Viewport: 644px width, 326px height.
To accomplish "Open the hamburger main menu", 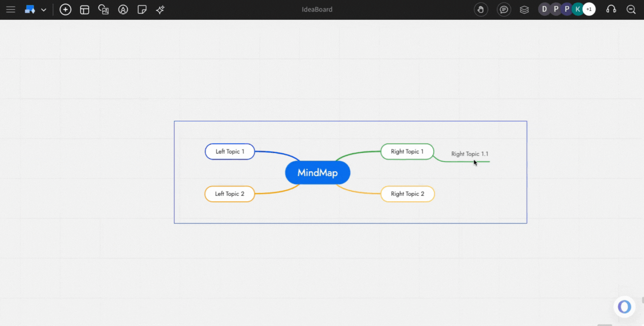I will (x=11, y=10).
